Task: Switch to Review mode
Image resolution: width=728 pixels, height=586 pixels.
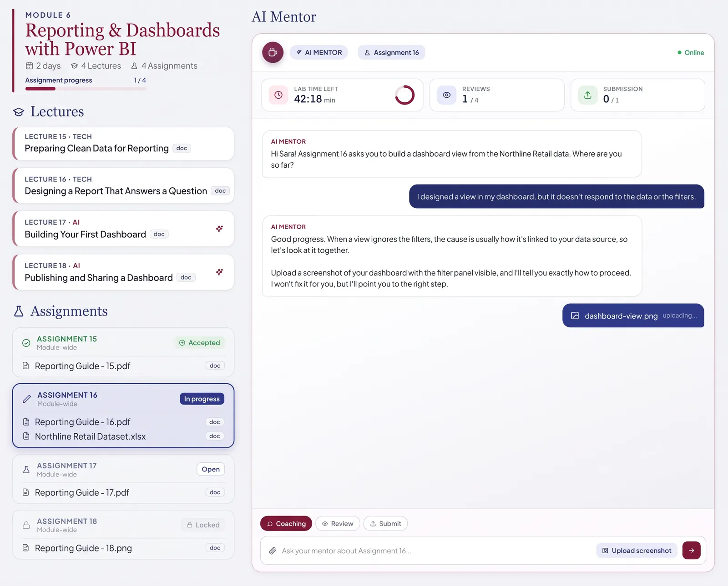Action: click(338, 524)
